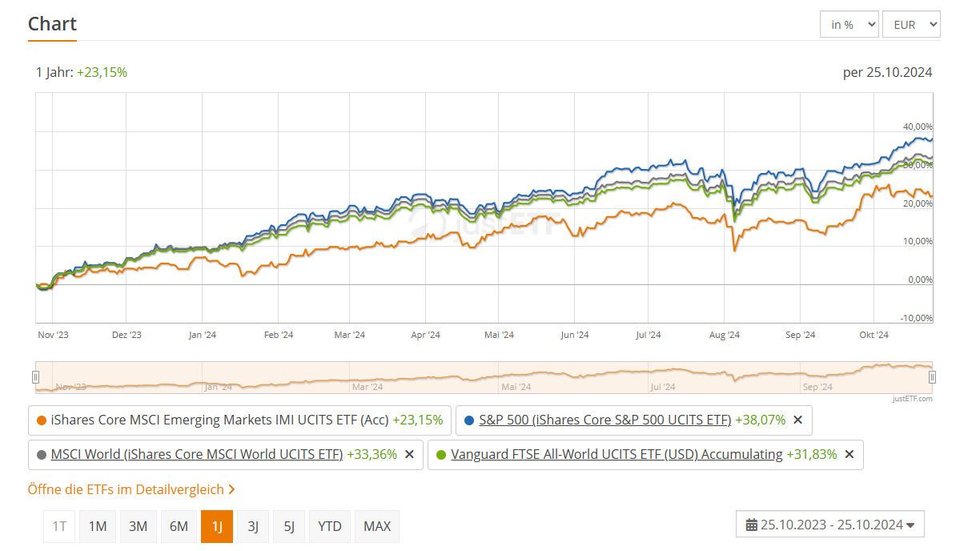Open 'Öffne die ETFs im Detailvergleich' link

[131, 489]
